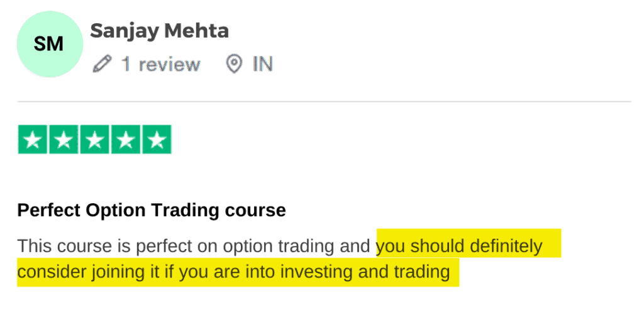This screenshot has height=317, width=644.
Task: Click the highlighted text "you should definitely"
Action: (459, 246)
